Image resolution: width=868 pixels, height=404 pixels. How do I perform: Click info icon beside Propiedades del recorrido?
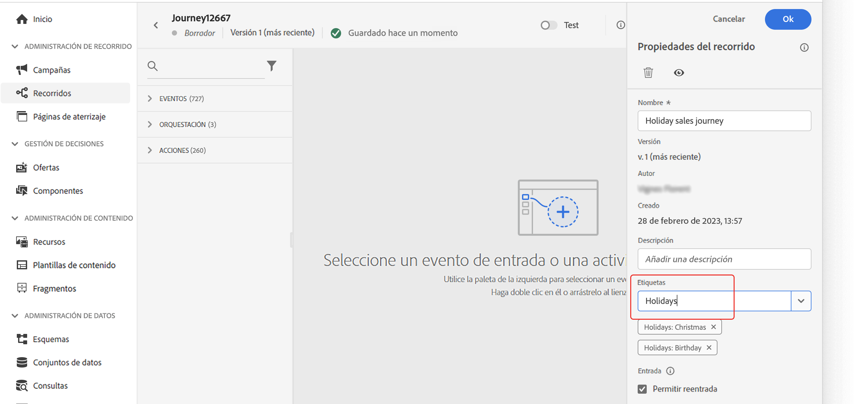(804, 47)
